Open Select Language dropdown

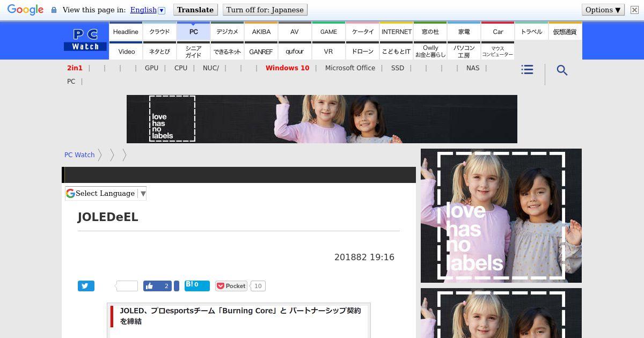click(106, 193)
